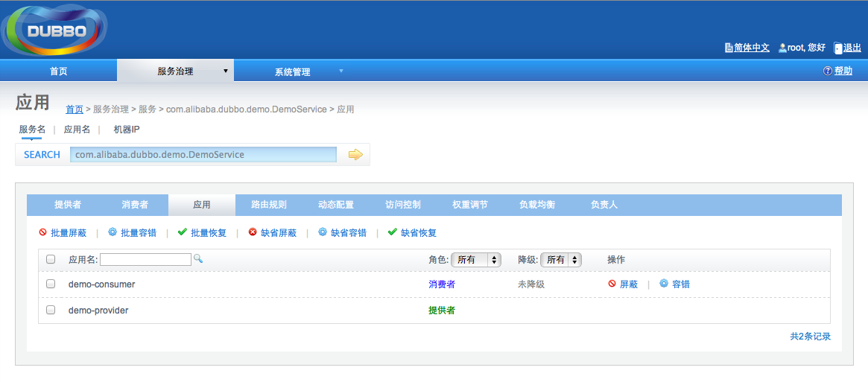Open the 角色 dropdown filter
This screenshot has width=868, height=382.
point(476,260)
